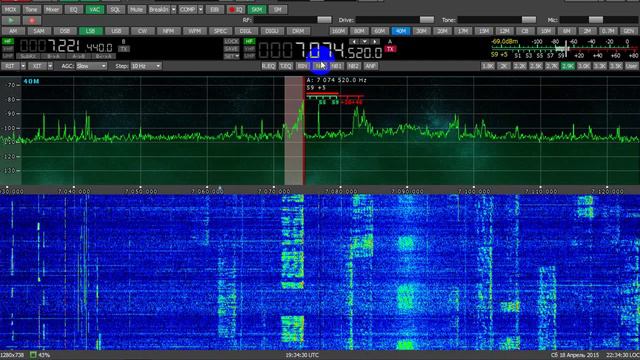Toggle the COMP compressor button
The width and height of the screenshot is (640, 360).
188,9
